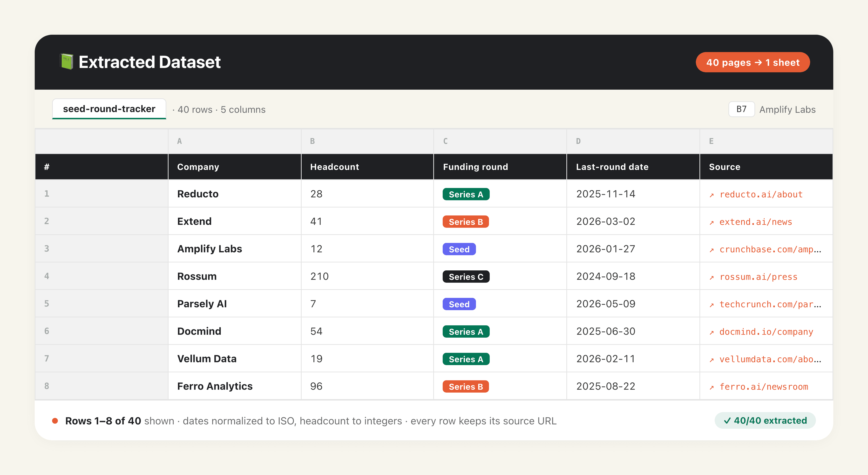Click the Headcount header cell
The width and height of the screenshot is (868, 475).
tap(367, 167)
